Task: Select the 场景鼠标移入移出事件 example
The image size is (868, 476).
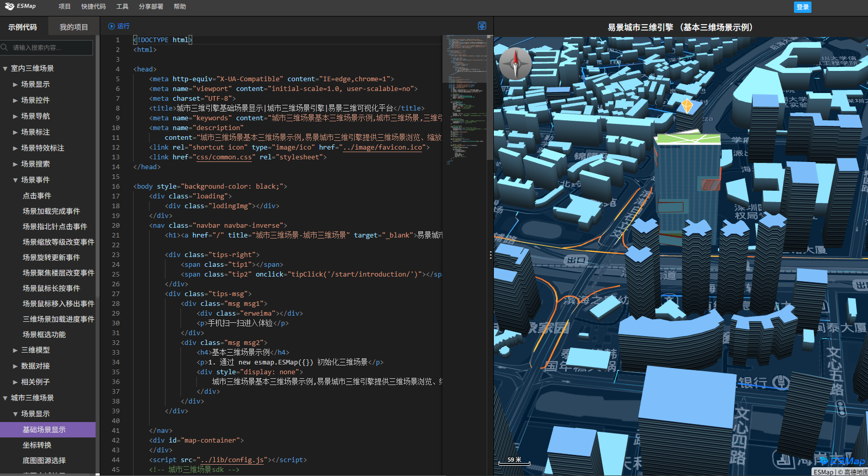Action: (59, 304)
